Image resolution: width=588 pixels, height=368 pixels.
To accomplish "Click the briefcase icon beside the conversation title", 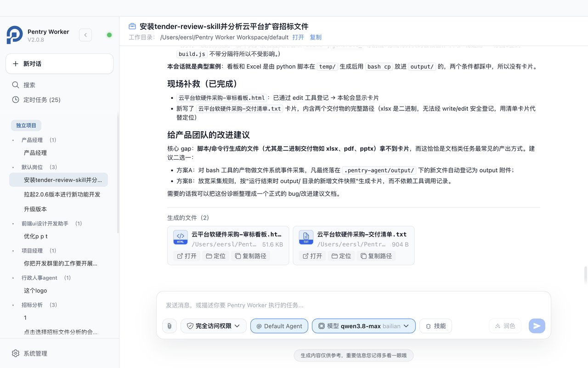I will pyautogui.click(x=132, y=27).
